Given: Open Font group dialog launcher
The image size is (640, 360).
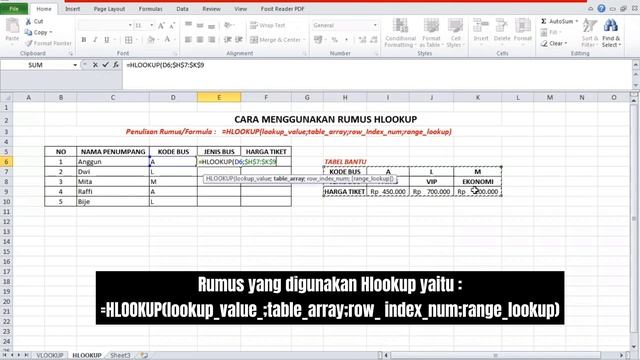Looking at the screenshot, I should [176, 53].
